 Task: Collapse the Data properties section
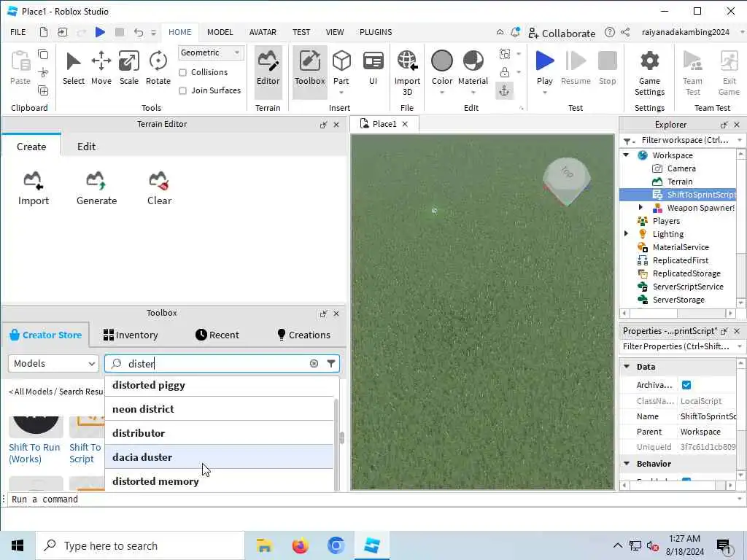(627, 367)
